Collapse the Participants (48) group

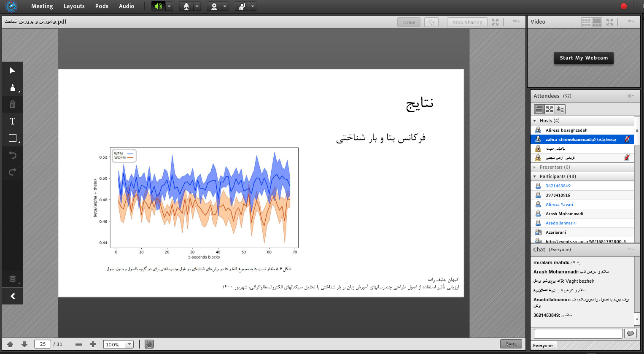click(535, 176)
